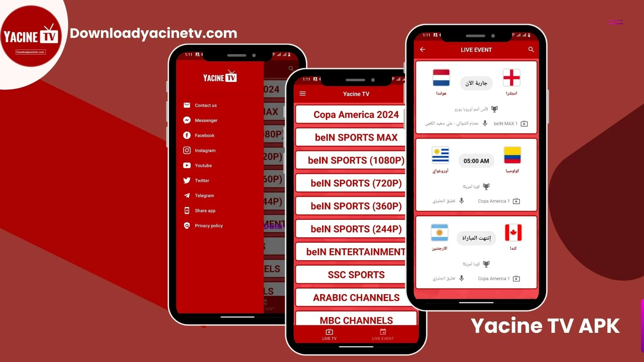Image resolution: width=644 pixels, height=362 pixels.
Task: Open the Facebook social icon
Action: pyautogui.click(x=186, y=135)
